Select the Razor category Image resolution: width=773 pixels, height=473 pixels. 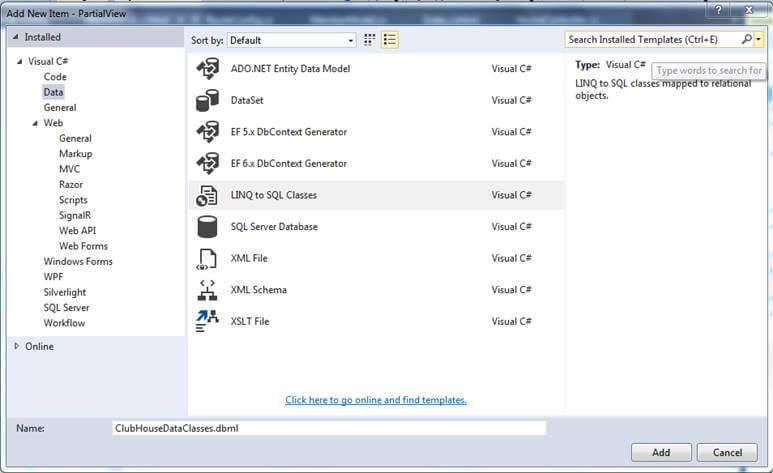click(71, 184)
